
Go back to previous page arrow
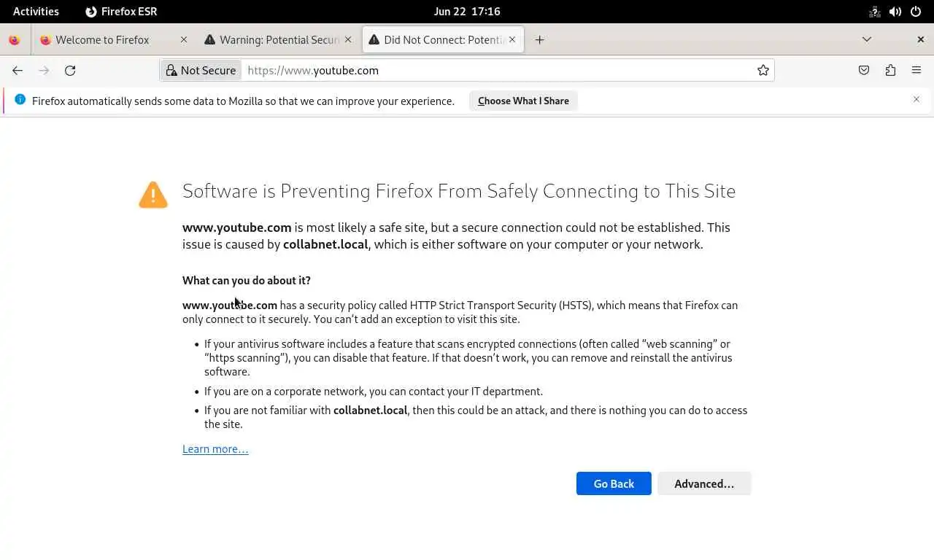[x=18, y=71]
